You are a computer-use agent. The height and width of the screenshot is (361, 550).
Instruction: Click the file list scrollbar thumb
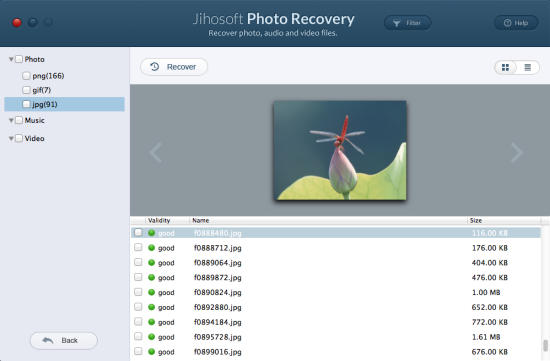pyautogui.click(x=545, y=346)
